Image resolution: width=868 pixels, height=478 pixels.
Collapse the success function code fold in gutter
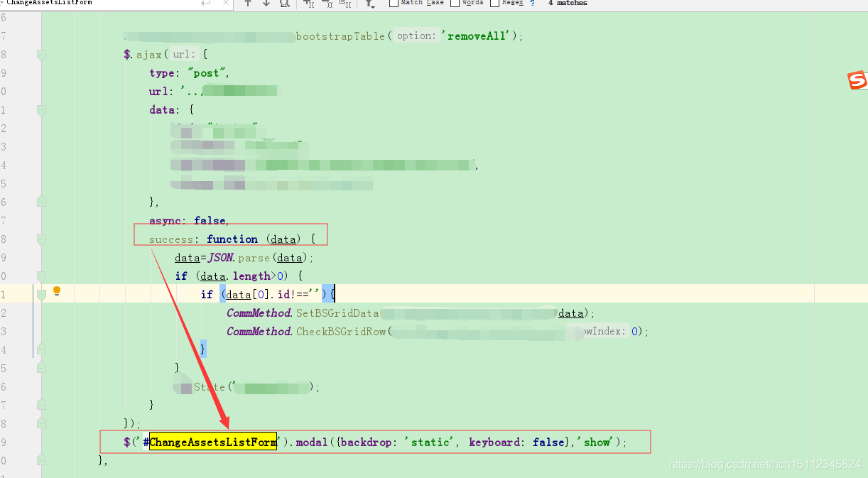tap(40, 238)
